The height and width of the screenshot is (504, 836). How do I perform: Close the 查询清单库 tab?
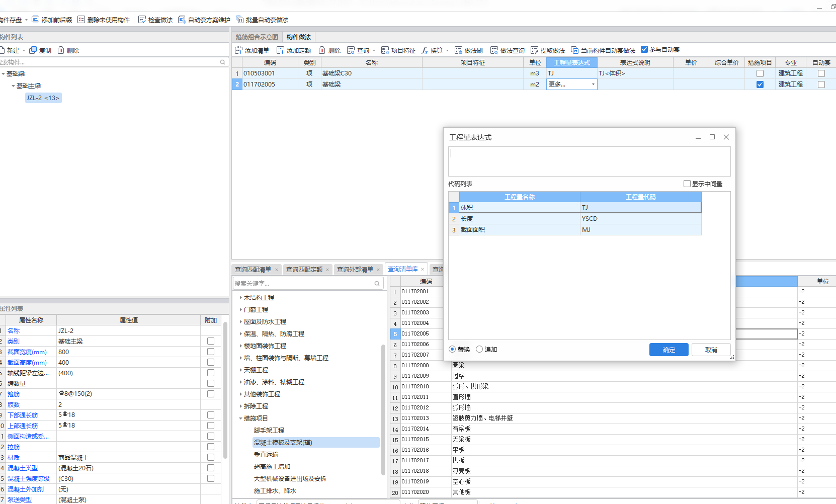click(x=423, y=269)
